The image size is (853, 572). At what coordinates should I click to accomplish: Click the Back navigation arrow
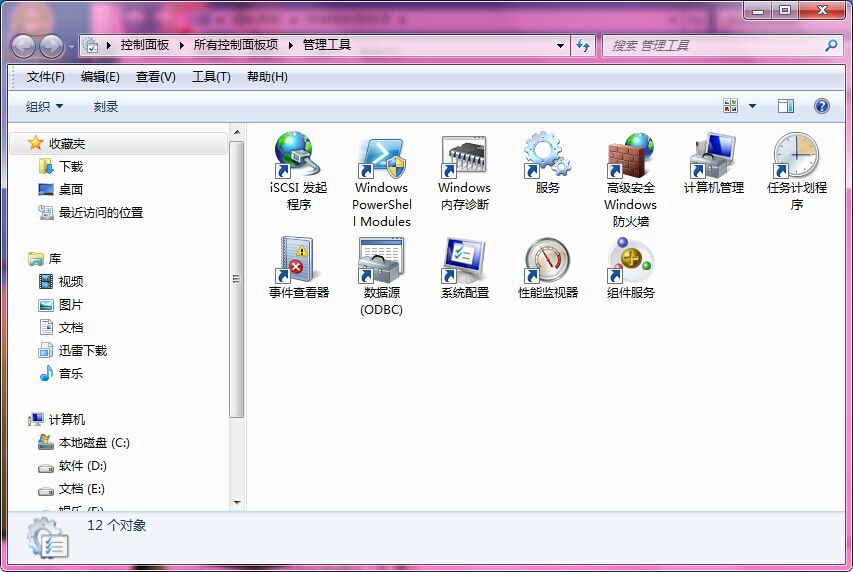(x=23, y=46)
